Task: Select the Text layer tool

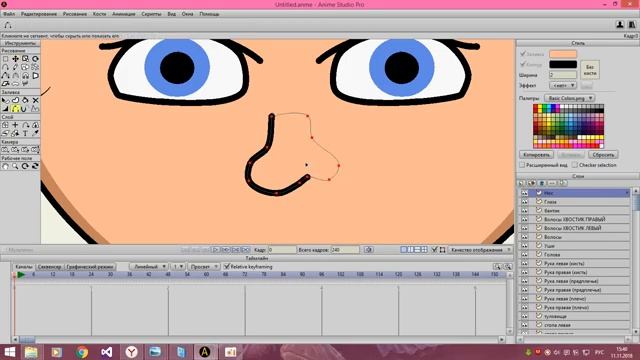Action: pyautogui.click(x=25, y=133)
